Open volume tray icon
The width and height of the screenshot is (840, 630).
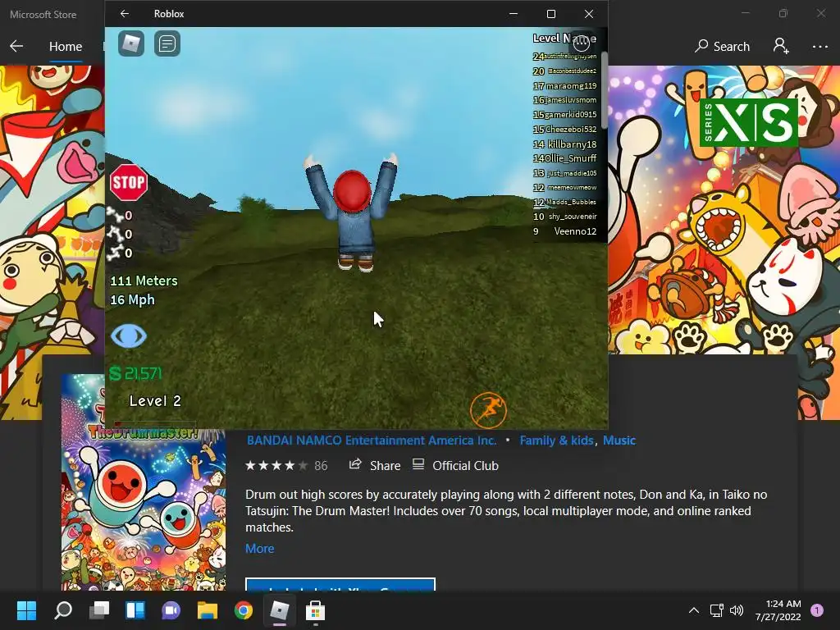[737, 610]
